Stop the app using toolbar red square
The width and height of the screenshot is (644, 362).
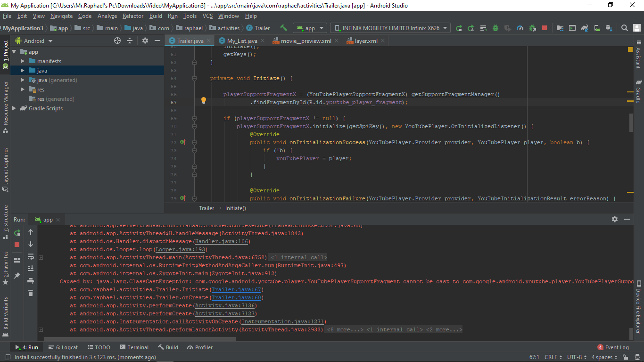[x=545, y=28]
